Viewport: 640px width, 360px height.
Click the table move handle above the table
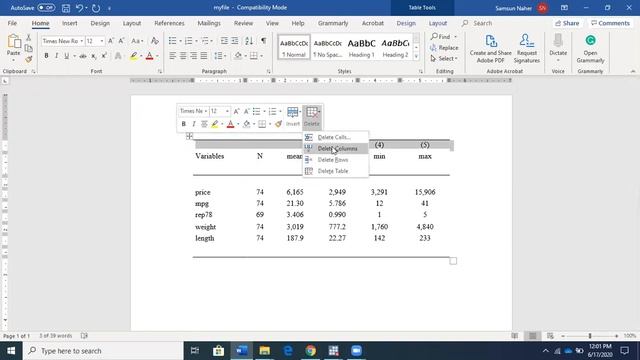189,136
